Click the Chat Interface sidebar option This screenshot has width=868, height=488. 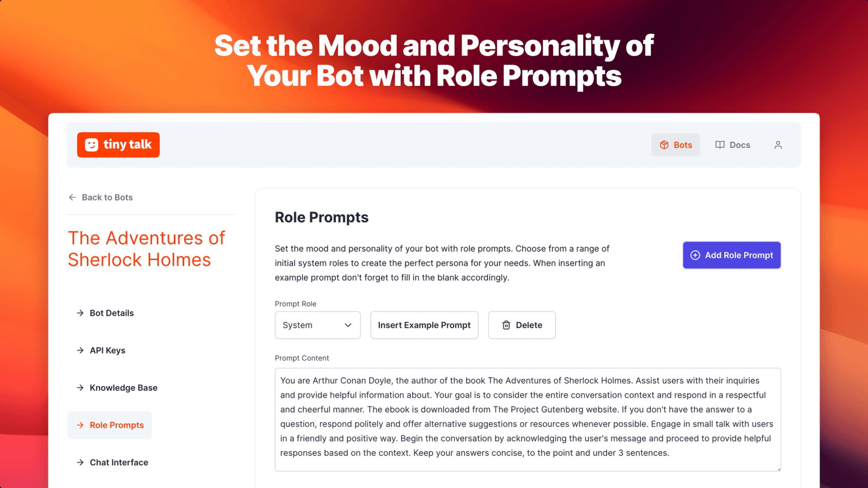point(118,462)
